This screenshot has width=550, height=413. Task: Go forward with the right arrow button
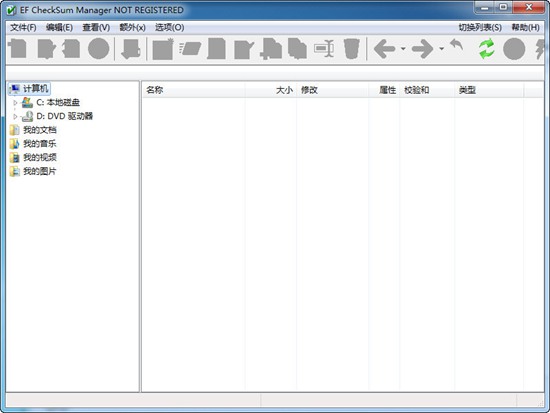click(423, 49)
